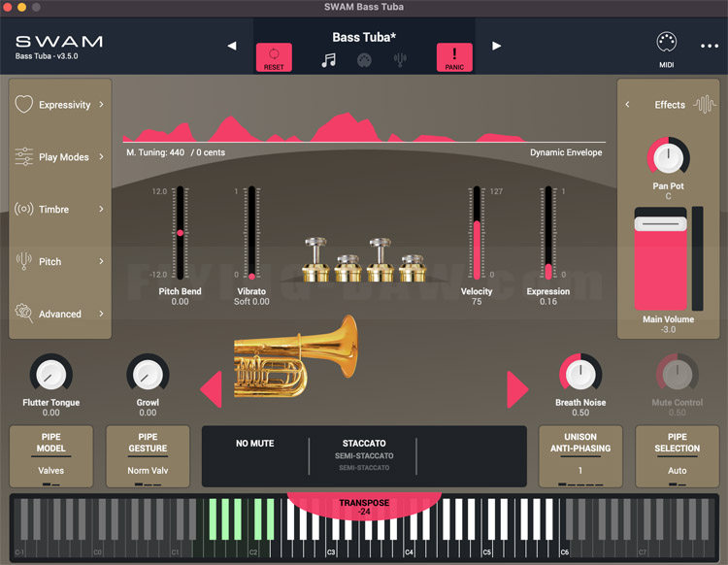Open the music notes preset icon
The height and width of the screenshot is (565, 728).
pos(329,60)
